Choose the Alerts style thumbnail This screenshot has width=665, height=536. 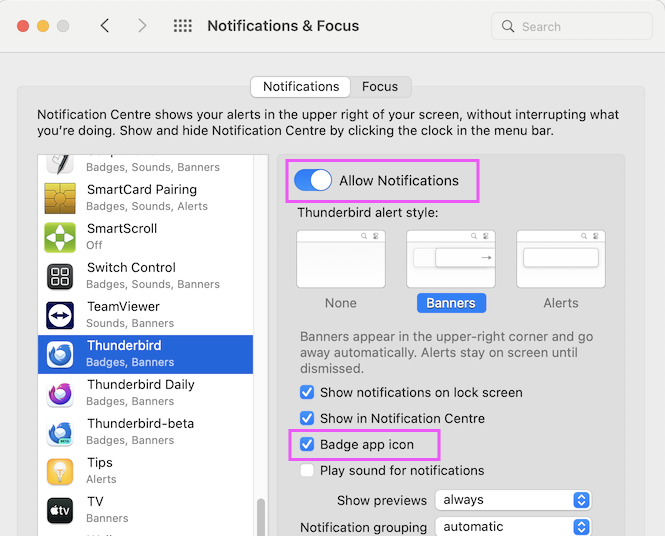pos(561,259)
